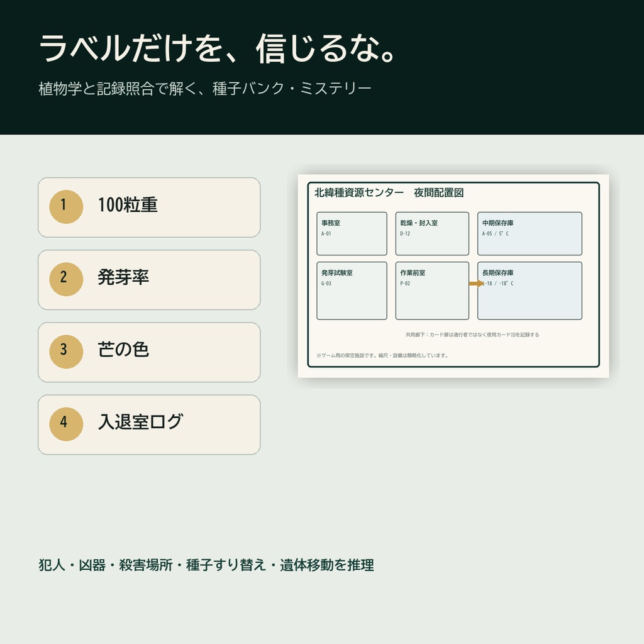Click the number 3 badge beside 芒の色
This screenshot has height=644, width=644.
point(66,352)
